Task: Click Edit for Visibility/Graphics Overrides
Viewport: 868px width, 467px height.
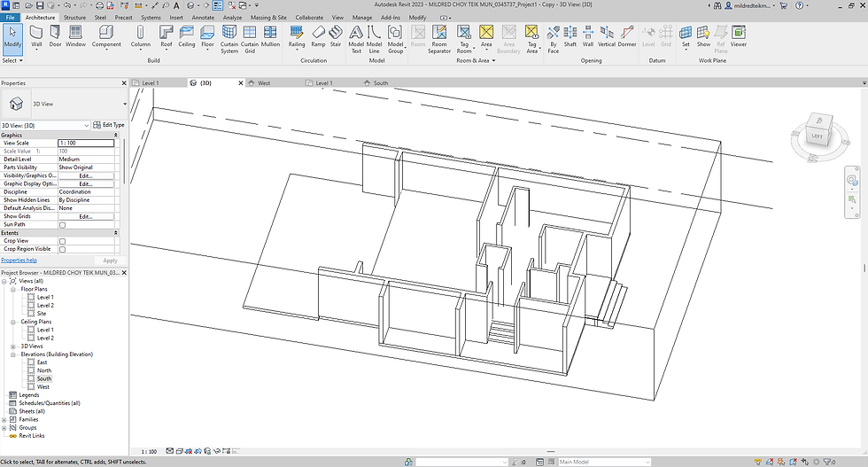Action: point(86,175)
